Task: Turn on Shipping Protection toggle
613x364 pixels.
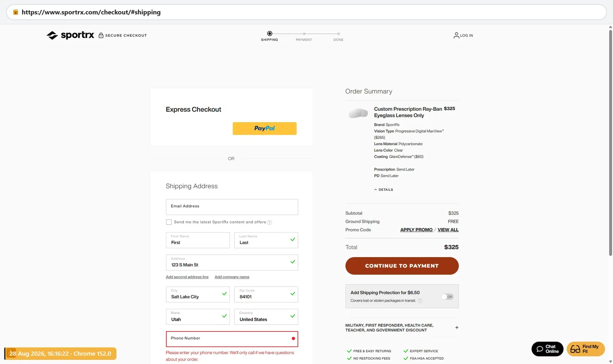Action: [447, 297]
